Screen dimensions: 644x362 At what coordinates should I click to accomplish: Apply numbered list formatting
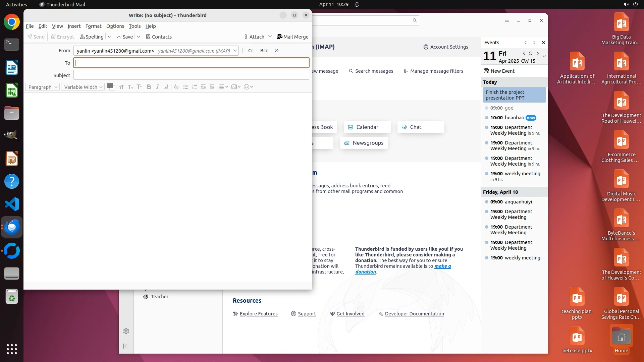click(194, 87)
